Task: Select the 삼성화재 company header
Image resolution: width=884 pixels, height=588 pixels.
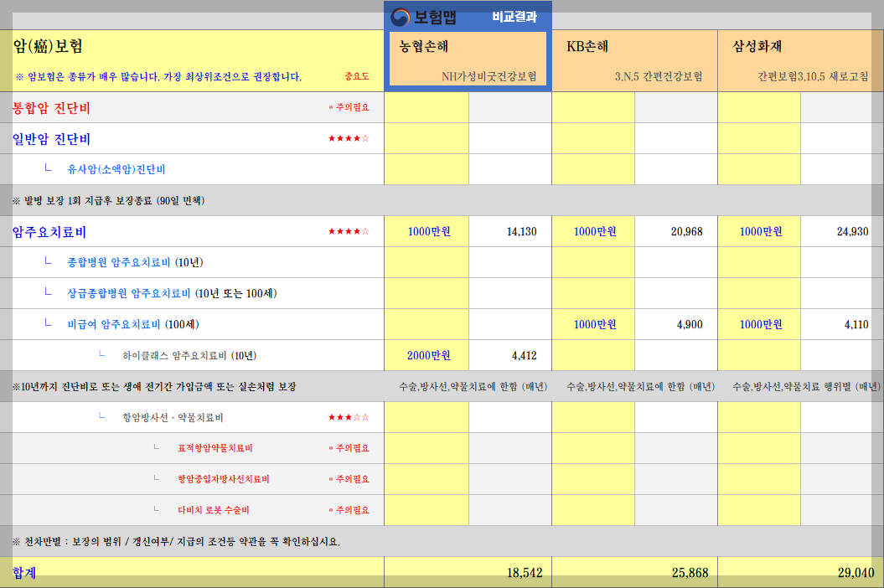Action: [757, 46]
